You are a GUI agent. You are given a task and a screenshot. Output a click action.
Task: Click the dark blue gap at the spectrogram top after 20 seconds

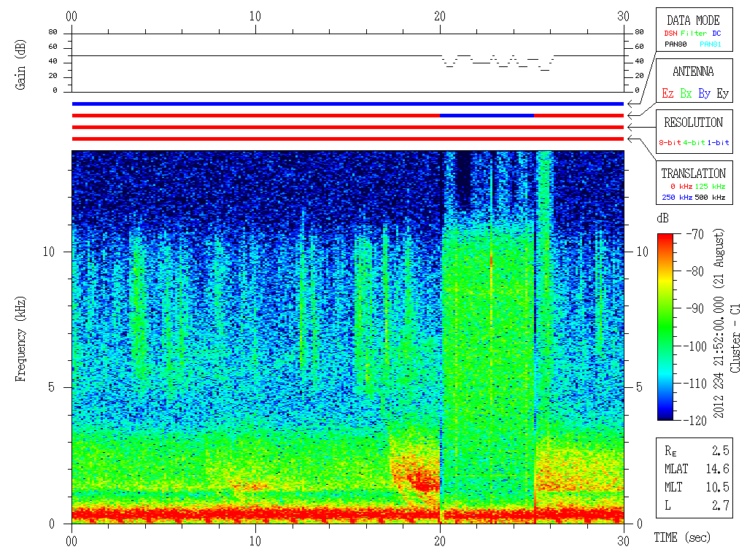(x=463, y=179)
